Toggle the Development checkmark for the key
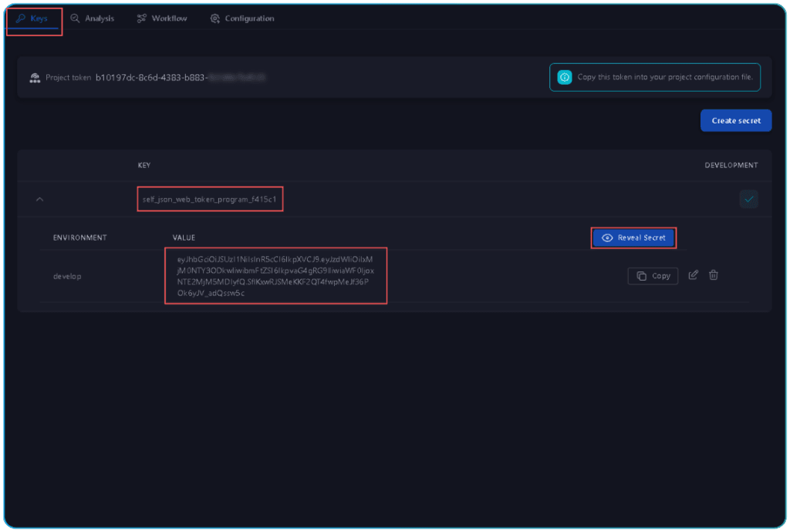790x532 pixels. 748,200
